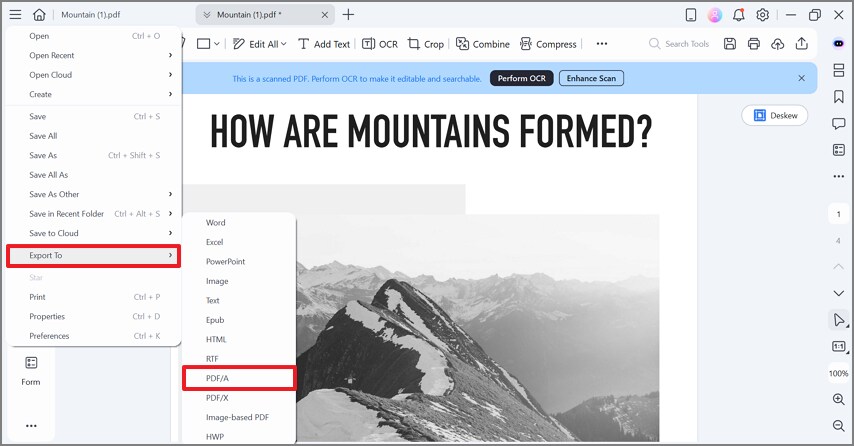Upload to cloud icon

point(778,44)
